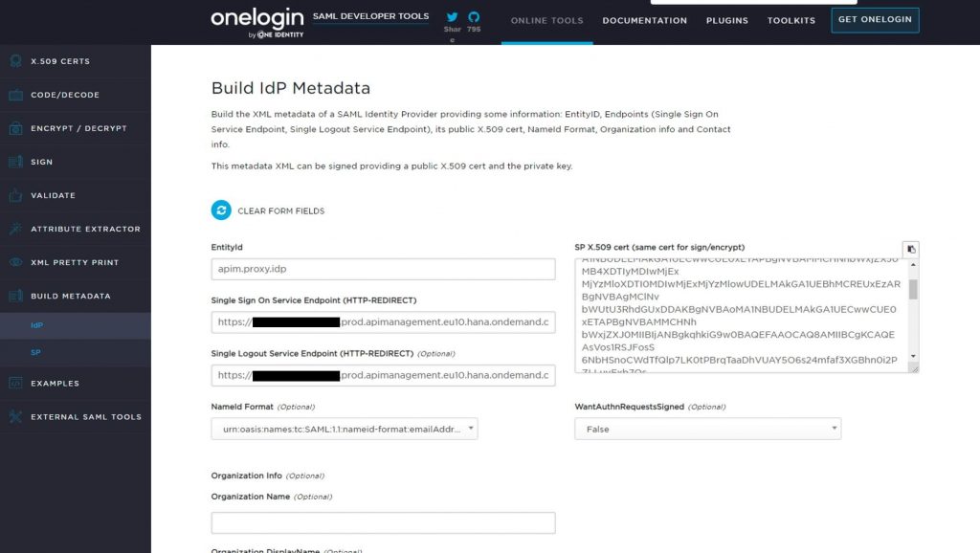Viewport: 980px width, 553px height.
Task: Click the certificate textarea scroll down arrow
Action: [x=913, y=356]
